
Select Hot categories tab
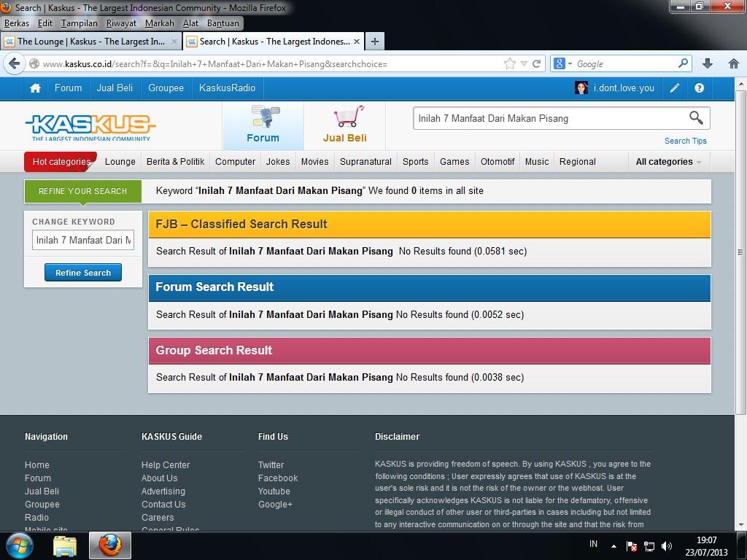pyautogui.click(x=61, y=162)
